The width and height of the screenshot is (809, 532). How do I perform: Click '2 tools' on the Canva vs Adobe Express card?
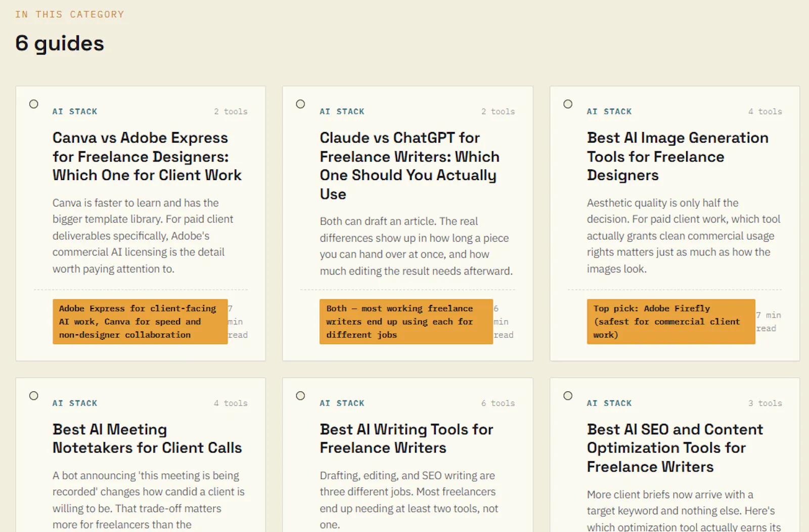pyautogui.click(x=231, y=112)
